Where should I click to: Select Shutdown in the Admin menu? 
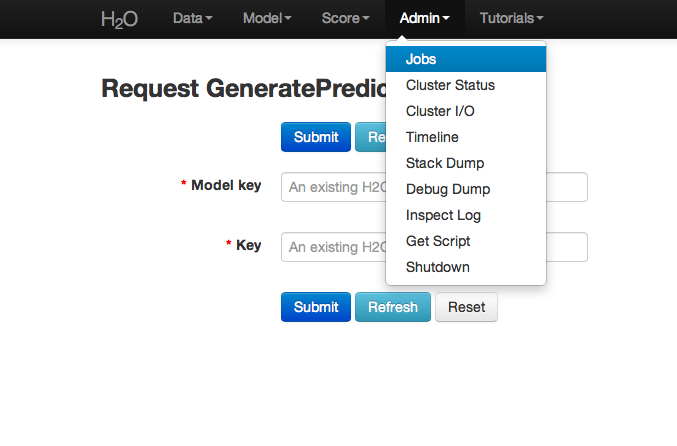pos(437,267)
